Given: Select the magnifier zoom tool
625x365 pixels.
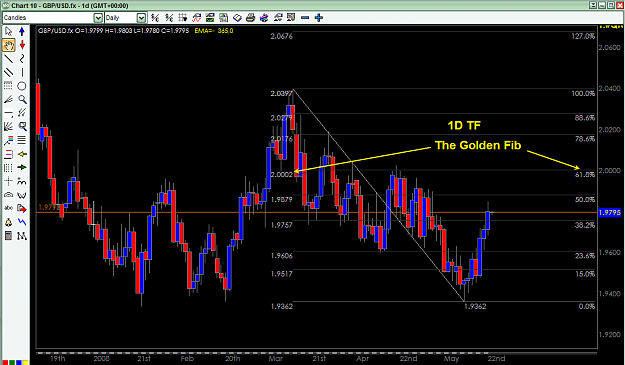Looking at the screenshot, I should point(22,99).
